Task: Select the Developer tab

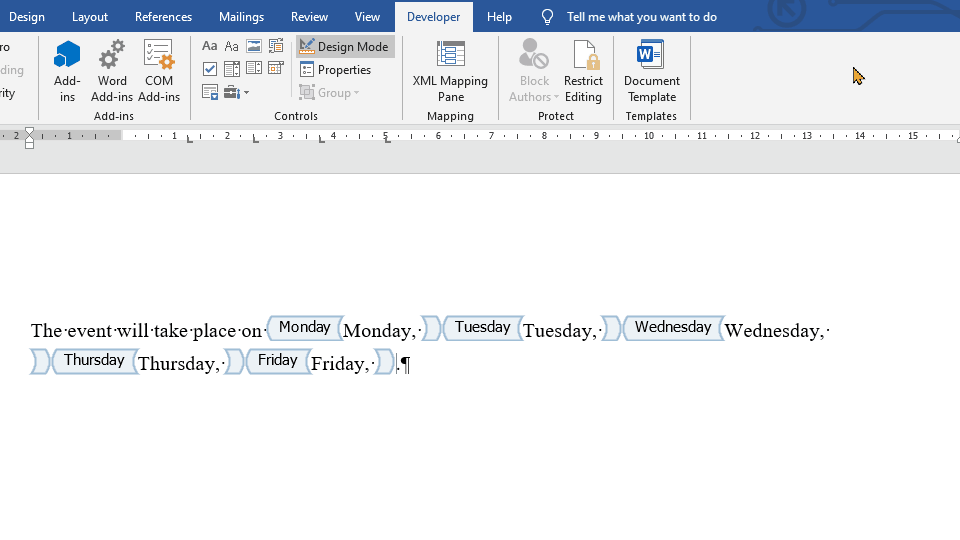Action: (433, 17)
